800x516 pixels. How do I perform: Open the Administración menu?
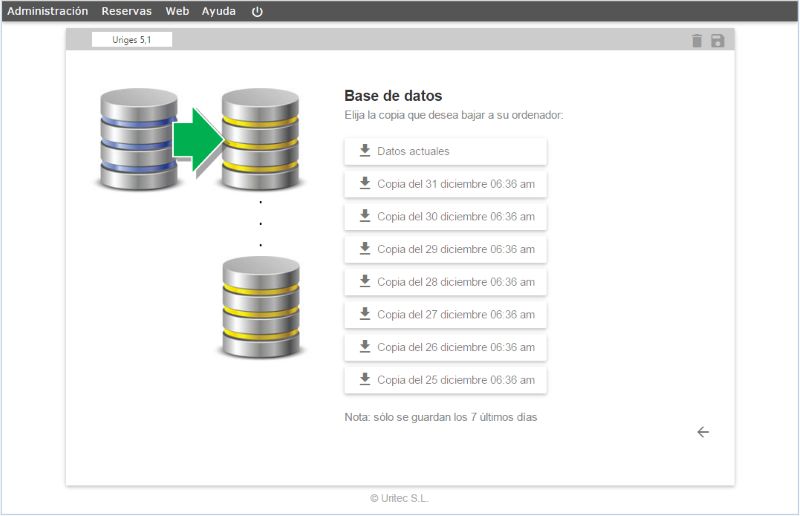click(x=47, y=11)
